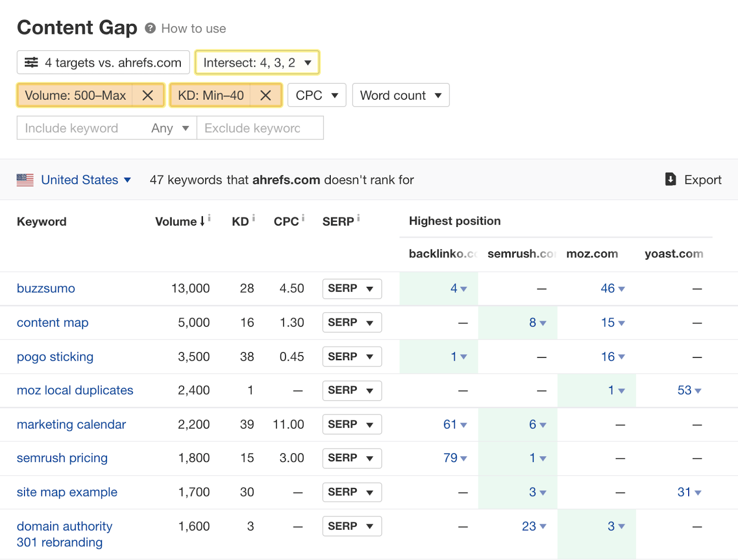Remove the KD Min–40 filter
Screen dimensions: 738x560
(x=265, y=95)
